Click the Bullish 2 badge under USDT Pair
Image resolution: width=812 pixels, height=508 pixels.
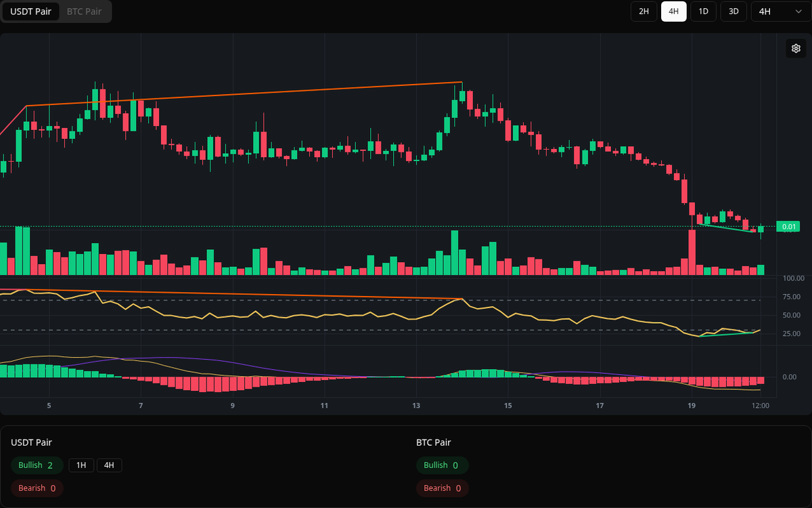click(37, 465)
